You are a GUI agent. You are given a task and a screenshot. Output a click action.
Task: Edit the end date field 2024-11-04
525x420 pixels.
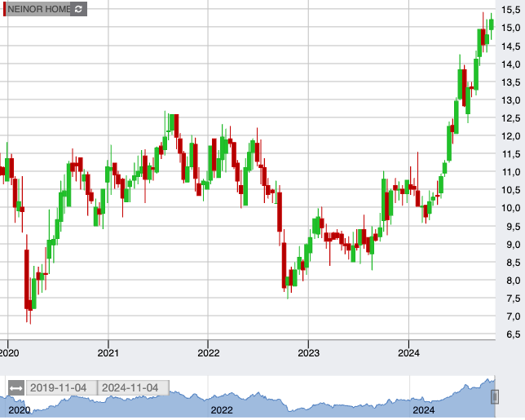133,388
